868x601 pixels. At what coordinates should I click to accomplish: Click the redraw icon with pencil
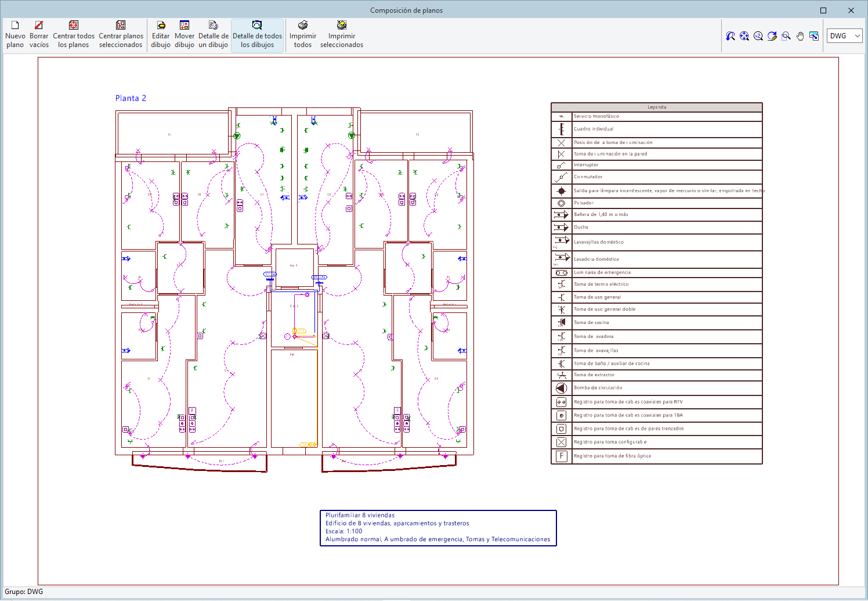(772, 36)
